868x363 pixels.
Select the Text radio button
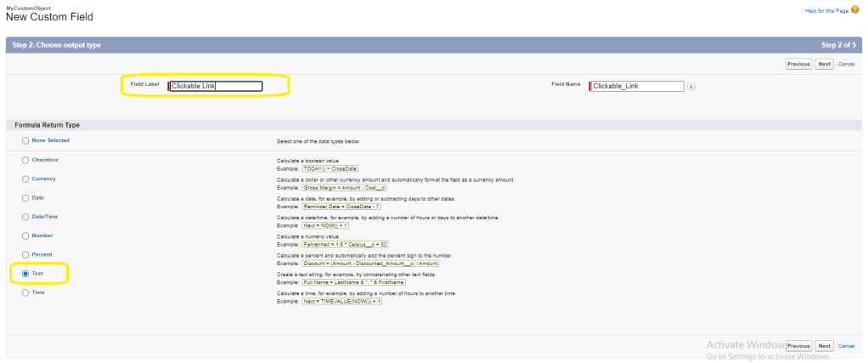(25, 274)
